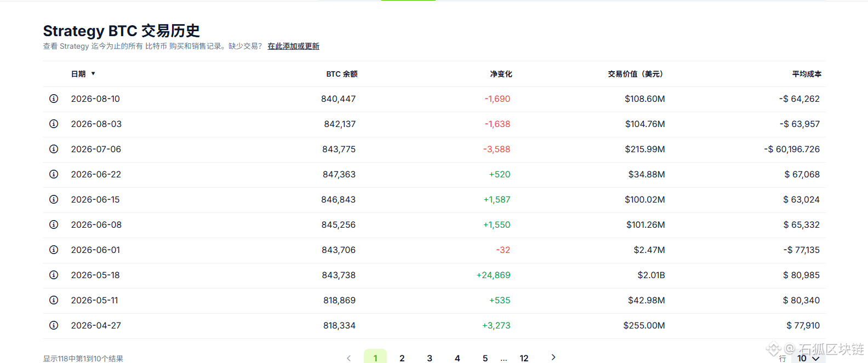Open info icon for 2026-08-03 row
868x363 pixels.
click(x=54, y=124)
